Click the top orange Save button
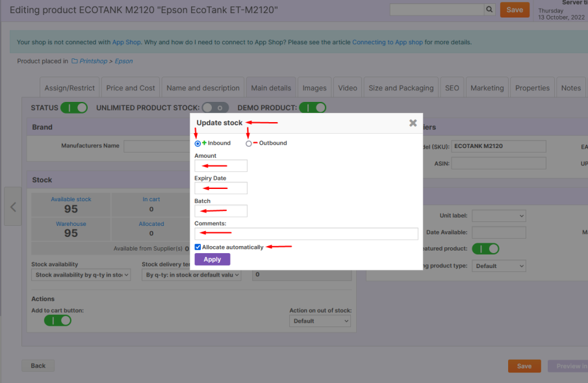Screen dimensions: 588x383 click(x=515, y=10)
